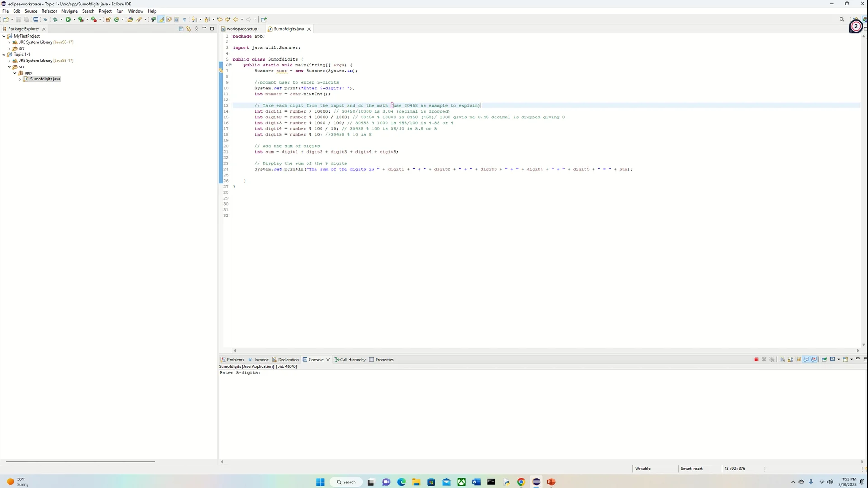This screenshot has width=868, height=488.
Task: Terminate the running program with red stop button
Action: [756, 360]
